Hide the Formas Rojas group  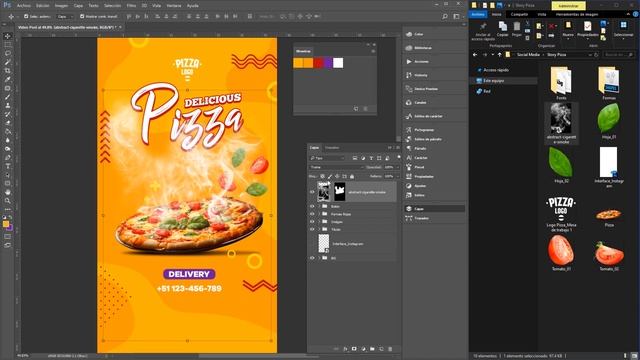point(312,214)
